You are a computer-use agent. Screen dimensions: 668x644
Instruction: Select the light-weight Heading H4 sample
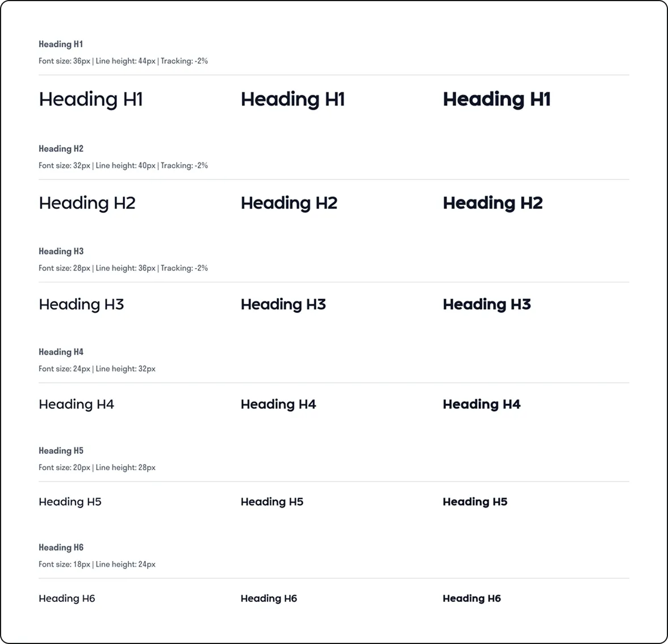[76, 404]
